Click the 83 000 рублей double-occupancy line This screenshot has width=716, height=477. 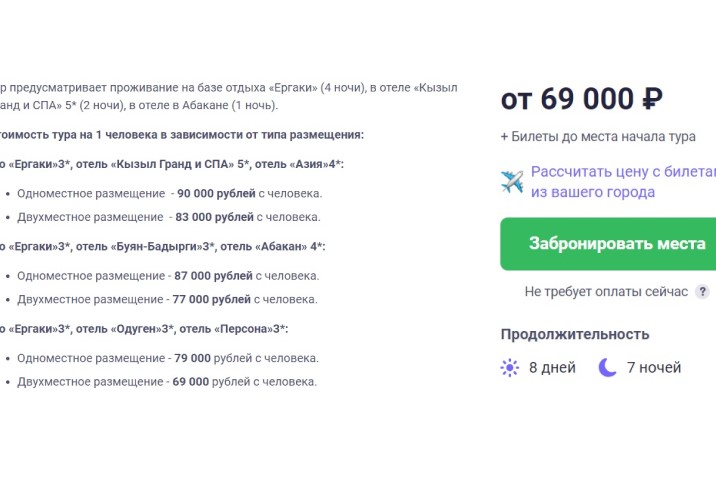169,216
